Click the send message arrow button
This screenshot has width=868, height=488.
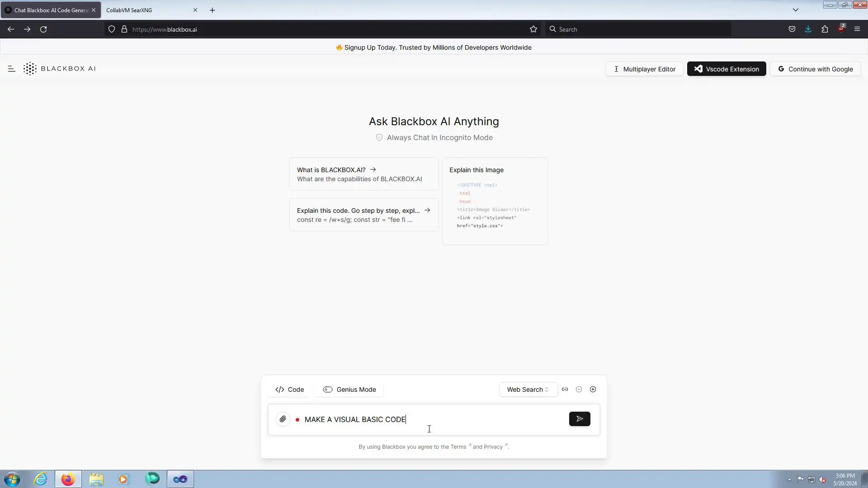point(579,419)
